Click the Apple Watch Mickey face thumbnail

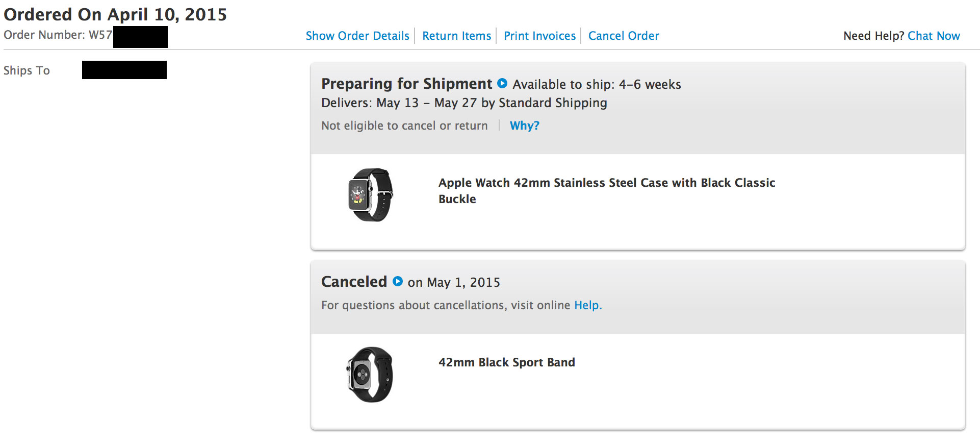[x=371, y=195]
